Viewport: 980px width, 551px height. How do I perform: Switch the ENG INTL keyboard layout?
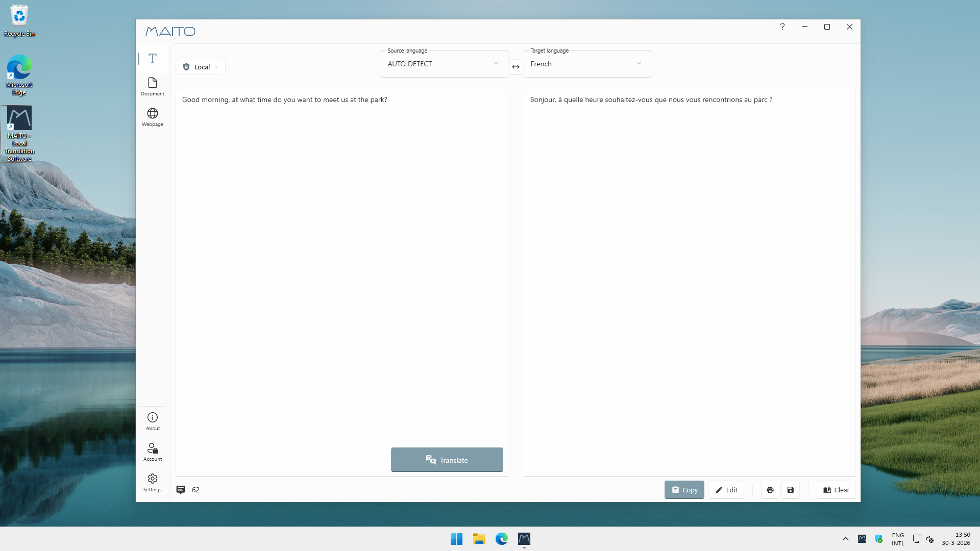pos(898,539)
